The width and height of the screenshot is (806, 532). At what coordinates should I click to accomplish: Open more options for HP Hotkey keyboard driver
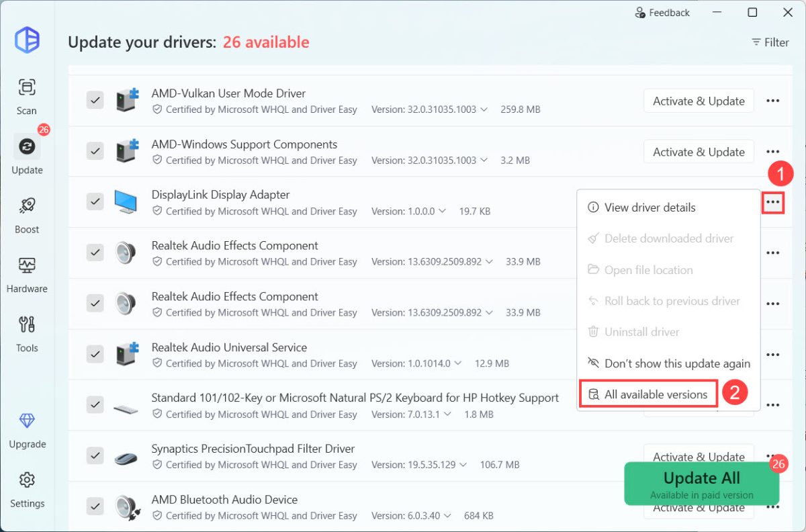pyautogui.click(x=773, y=405)
